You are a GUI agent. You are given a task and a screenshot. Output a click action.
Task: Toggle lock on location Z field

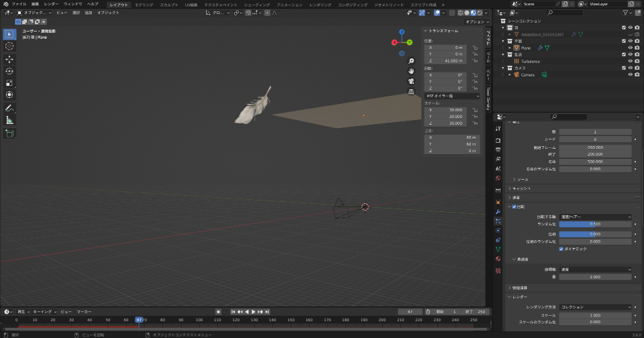[x=475, y=61]
